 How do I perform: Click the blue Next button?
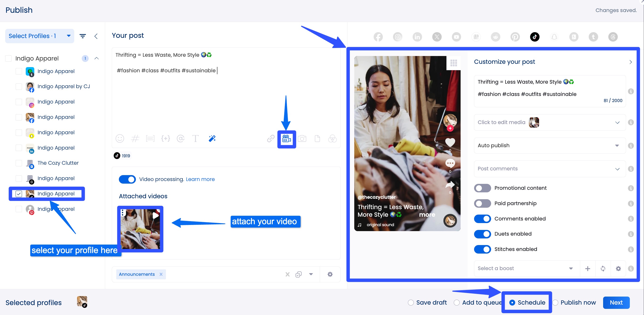(616, 302)
